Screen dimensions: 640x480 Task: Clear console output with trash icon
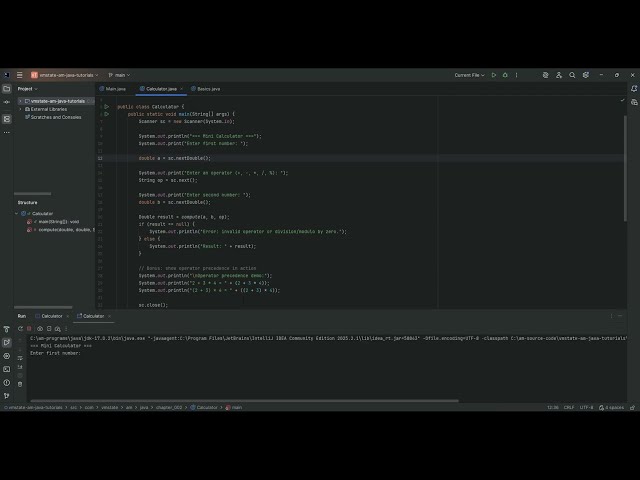(20, 384)
